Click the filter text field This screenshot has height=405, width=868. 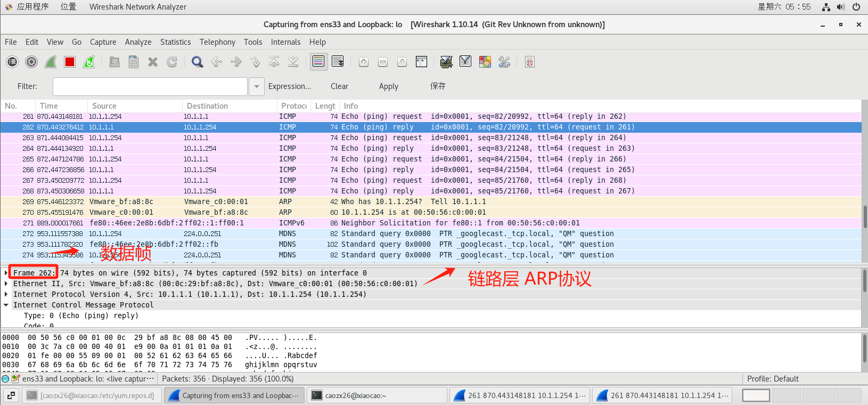[150, 86]
